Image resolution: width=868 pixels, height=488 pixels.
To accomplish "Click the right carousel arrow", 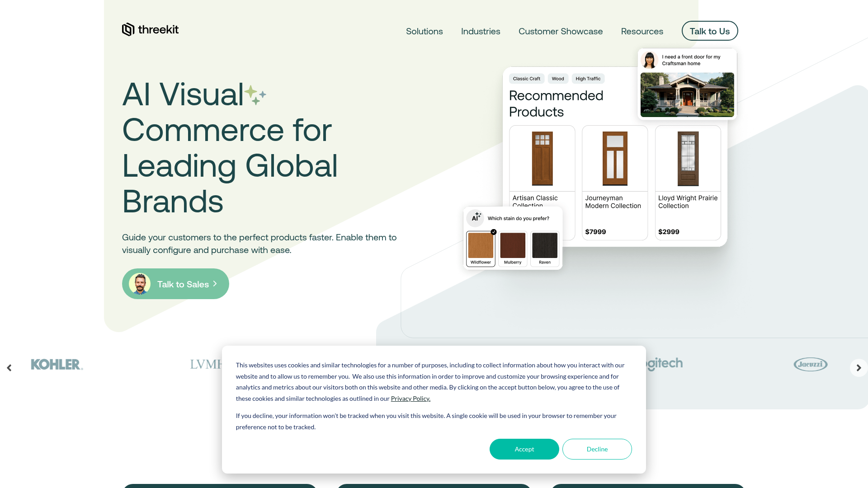I will point(859,368).
